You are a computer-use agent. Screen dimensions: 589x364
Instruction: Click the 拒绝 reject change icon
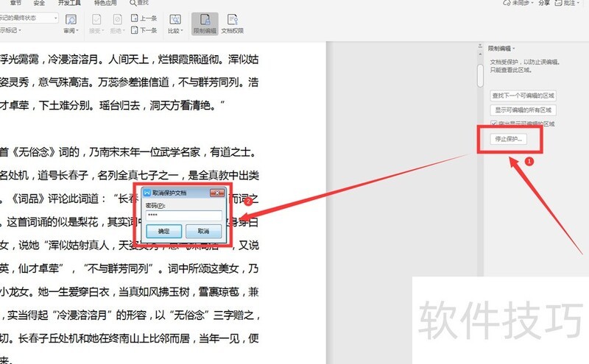coord(117,20)
